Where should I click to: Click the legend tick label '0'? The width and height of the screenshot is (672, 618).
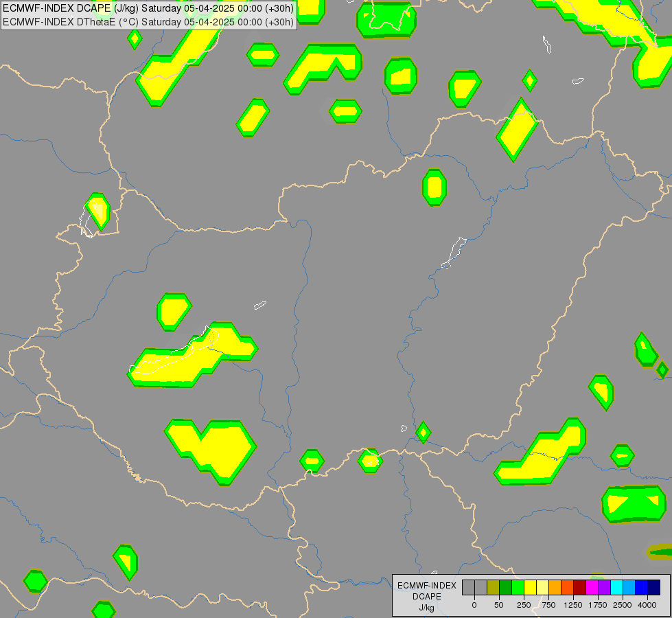(x=474, y=605)
